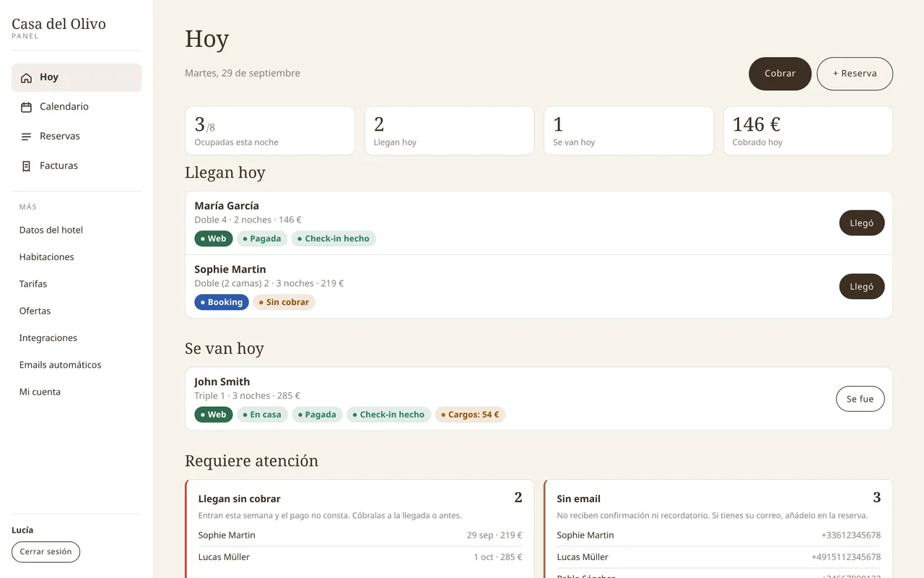Open Datos del hotel
This screenshot has width=924, height=578.
click(77, 230)
